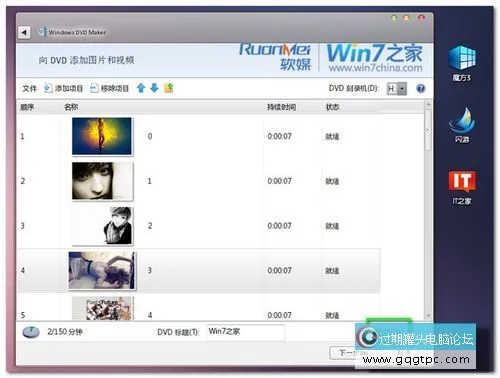Click the green minimize button of the window

pos(394,18)
